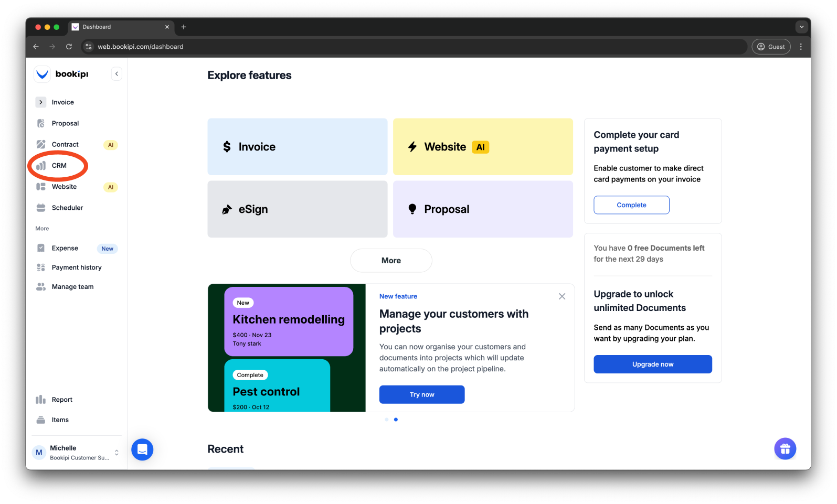Dismiss the New feature banner

[x=562, y=296]
